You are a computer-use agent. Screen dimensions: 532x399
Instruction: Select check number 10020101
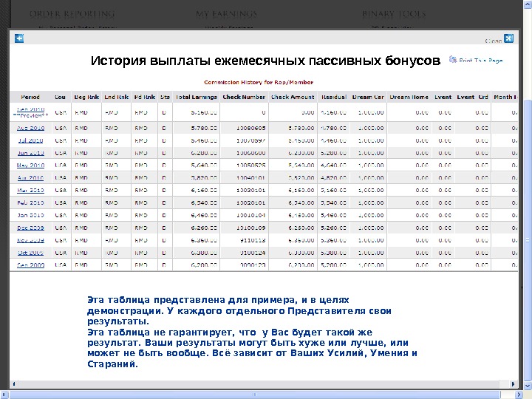(x=251, y=202)
